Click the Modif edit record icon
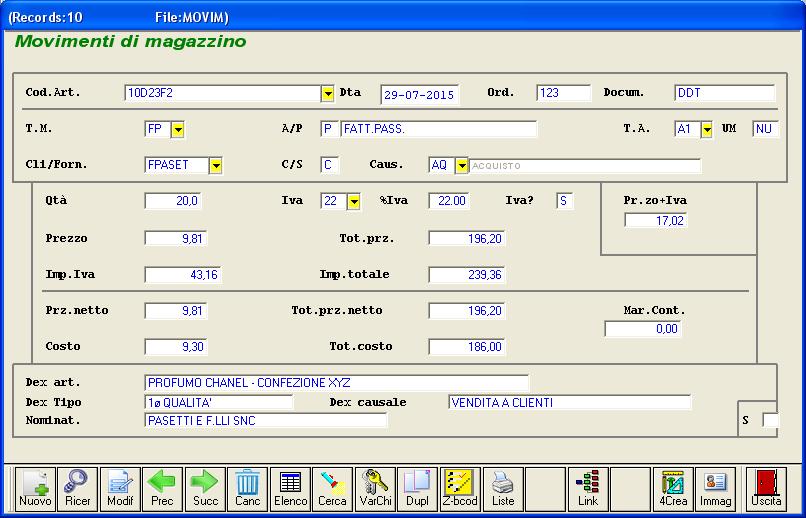The height and width of the screenshot is (518, 806). (120, 489)
